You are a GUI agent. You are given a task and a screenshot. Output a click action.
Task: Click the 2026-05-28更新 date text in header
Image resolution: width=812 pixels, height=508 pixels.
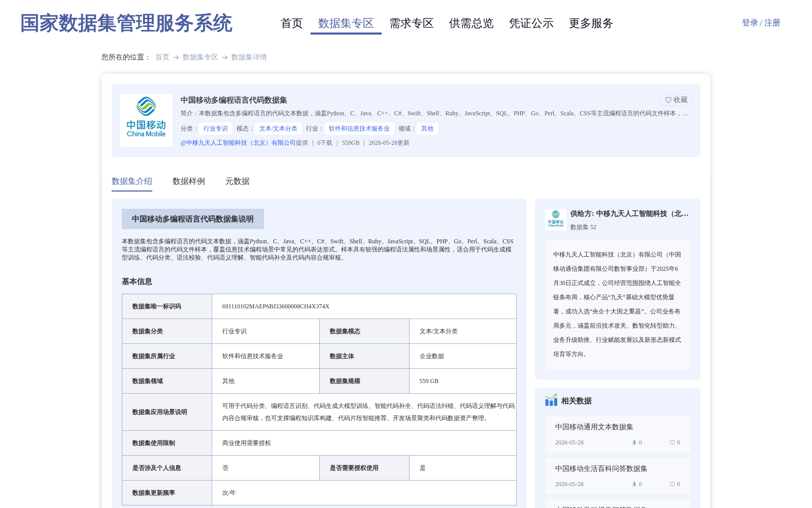click(389, 143)
